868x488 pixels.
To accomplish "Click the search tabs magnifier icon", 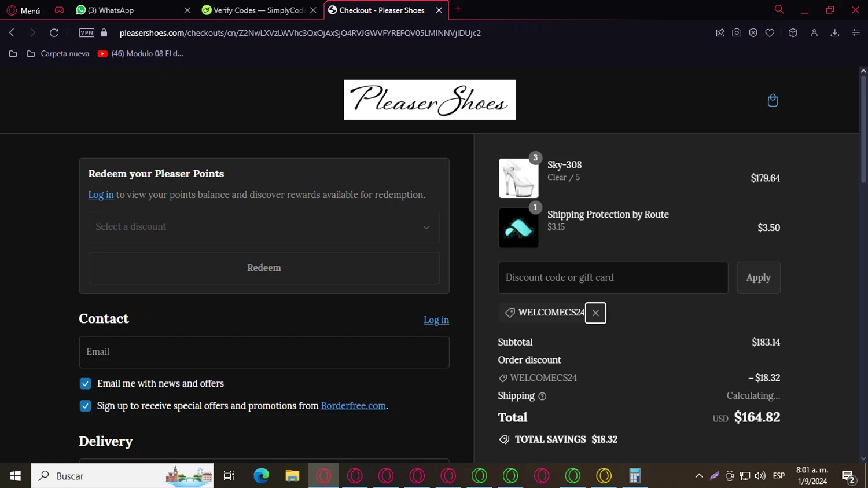I will 779,9.
